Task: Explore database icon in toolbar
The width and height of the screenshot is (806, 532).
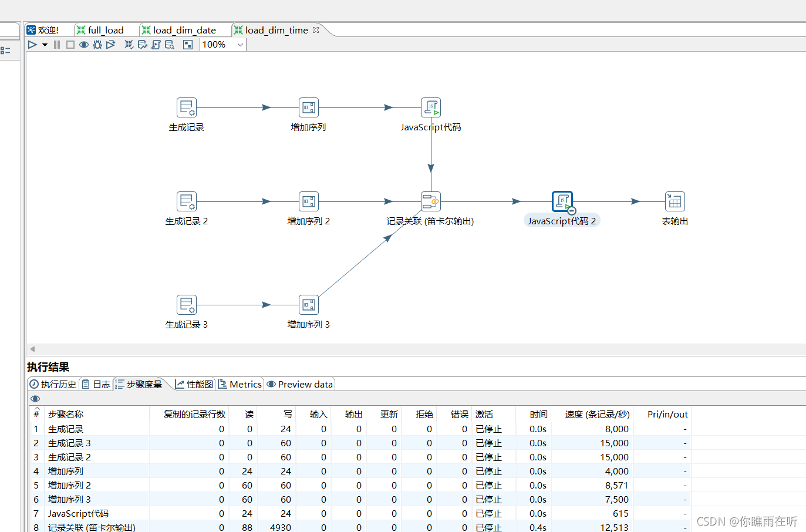Action: pyautogui.click(x=170, y=45)
